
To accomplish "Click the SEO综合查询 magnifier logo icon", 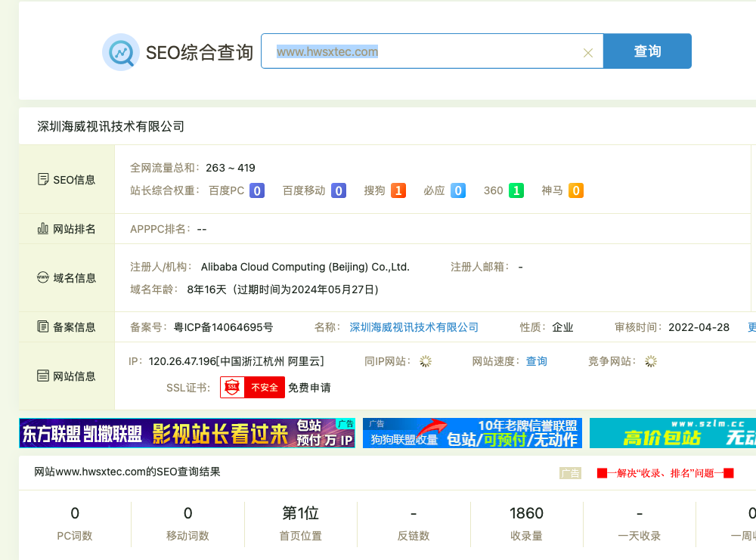I will [121, 52].
